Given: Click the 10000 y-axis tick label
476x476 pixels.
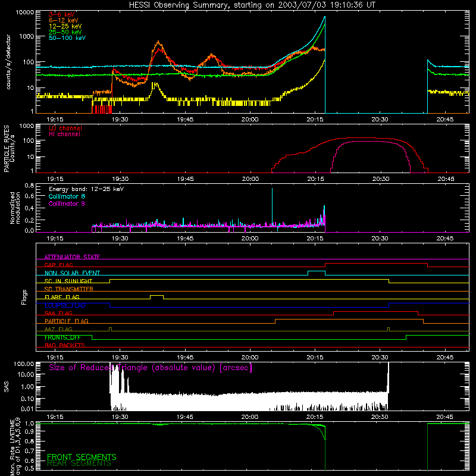Looking at the screenshot, I should point(25,12).
